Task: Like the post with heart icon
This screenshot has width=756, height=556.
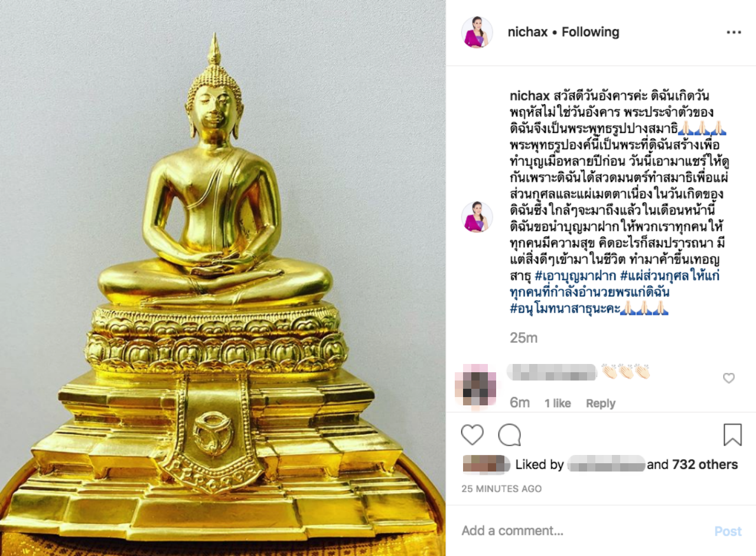Action: coord(472,435)
